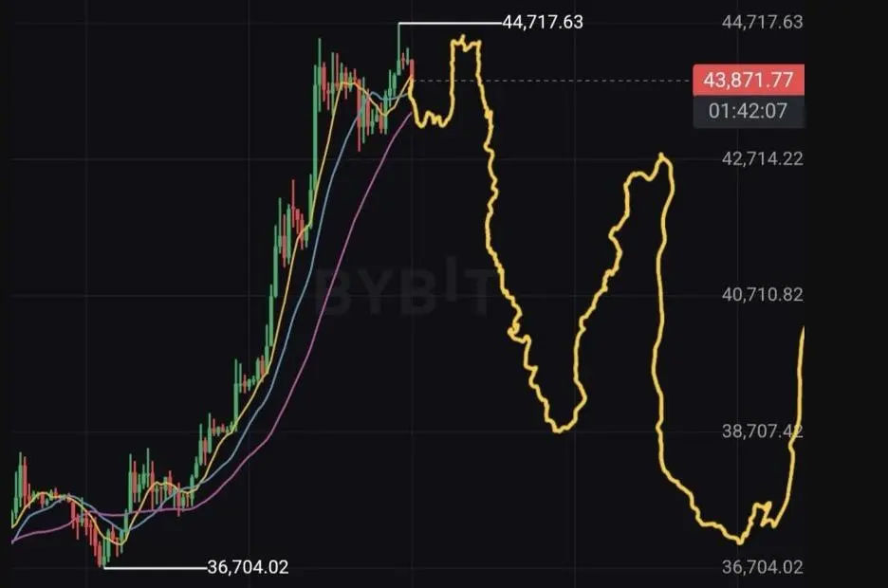The image size is (888, 588).
Task: Click the countdown timer 01:42:07
Action: click(749, 111)
